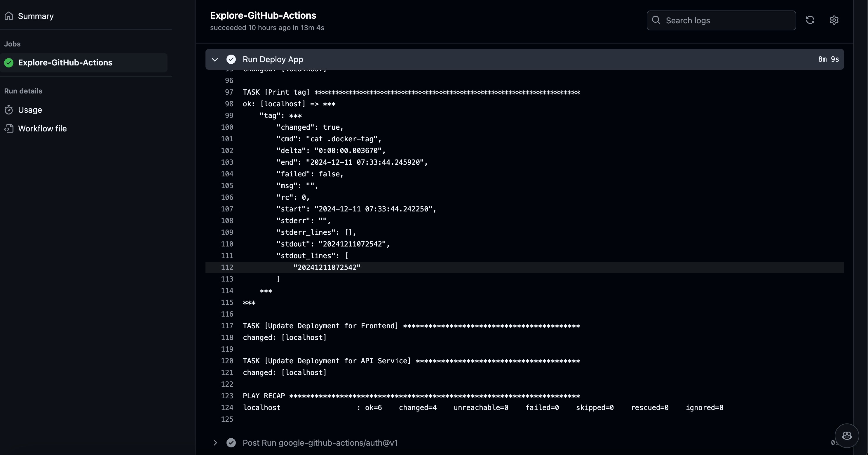Click the "stdout": "20241211072542" line

(x=333, y=244)
